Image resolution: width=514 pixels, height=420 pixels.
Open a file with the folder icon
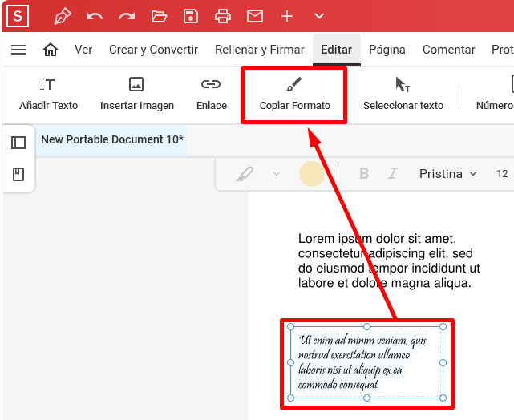coord(159,16)
